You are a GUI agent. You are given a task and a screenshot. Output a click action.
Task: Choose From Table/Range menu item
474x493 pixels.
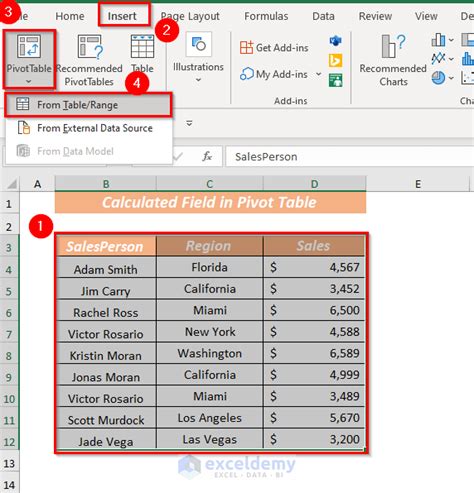tap(88, 105)
